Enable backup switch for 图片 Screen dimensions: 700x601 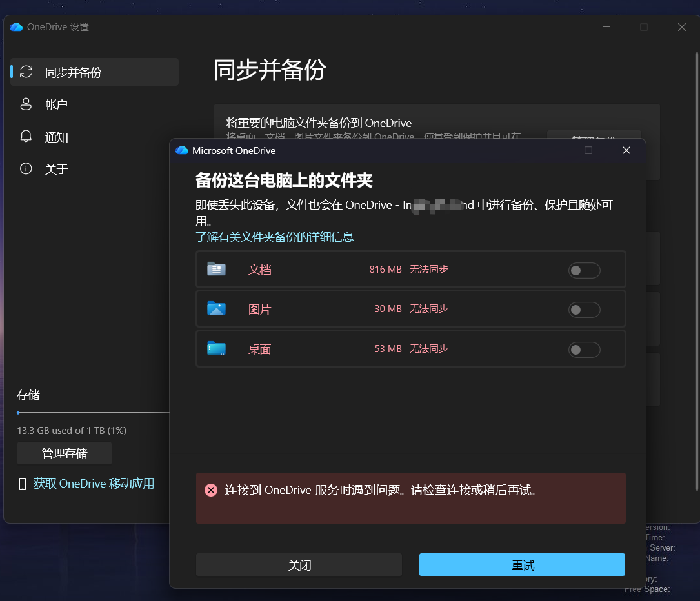click(584, 310)
